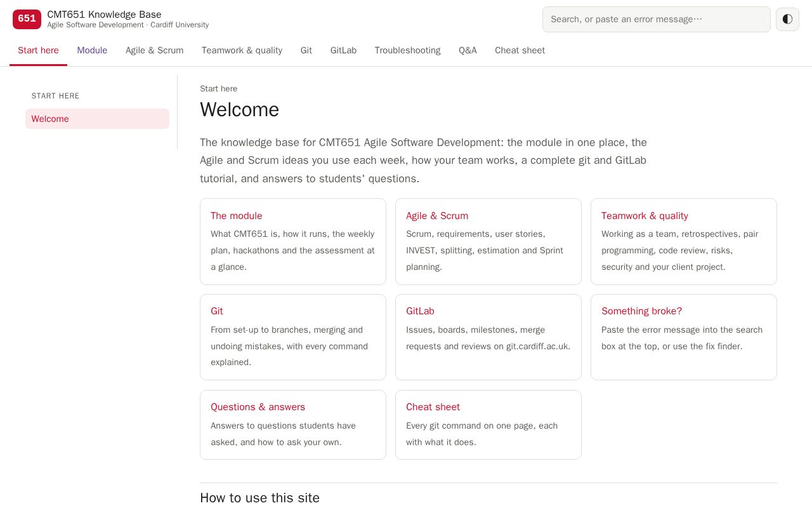Open the Something broke? card
This screenshot has height=508, width=812.
click(x=684, y=337)
